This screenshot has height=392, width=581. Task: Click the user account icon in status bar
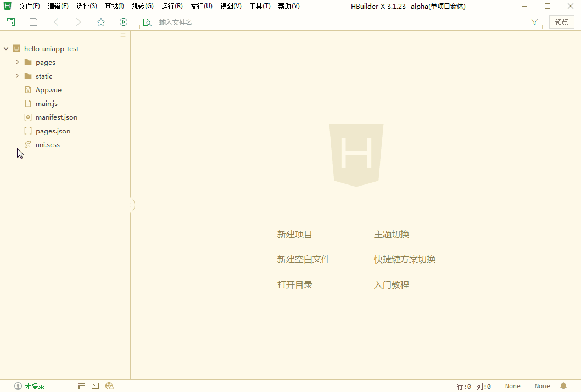[x=18, y=386]
